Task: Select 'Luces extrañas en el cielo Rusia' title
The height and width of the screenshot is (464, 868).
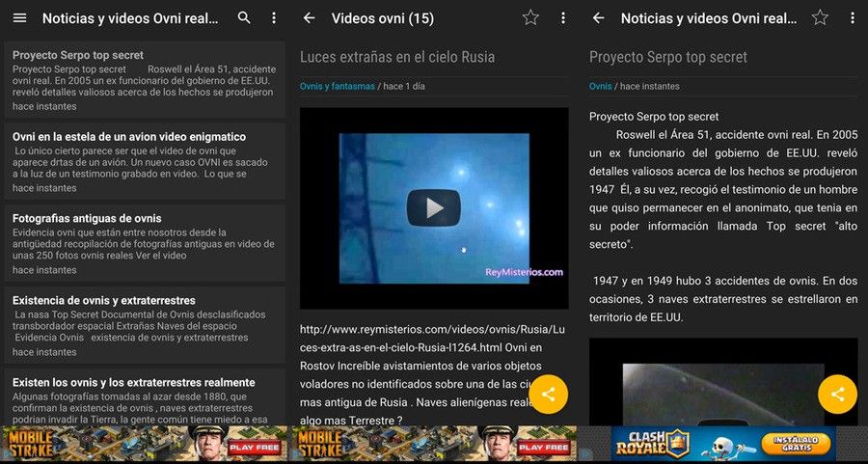Action: click(x=397, y=57)
